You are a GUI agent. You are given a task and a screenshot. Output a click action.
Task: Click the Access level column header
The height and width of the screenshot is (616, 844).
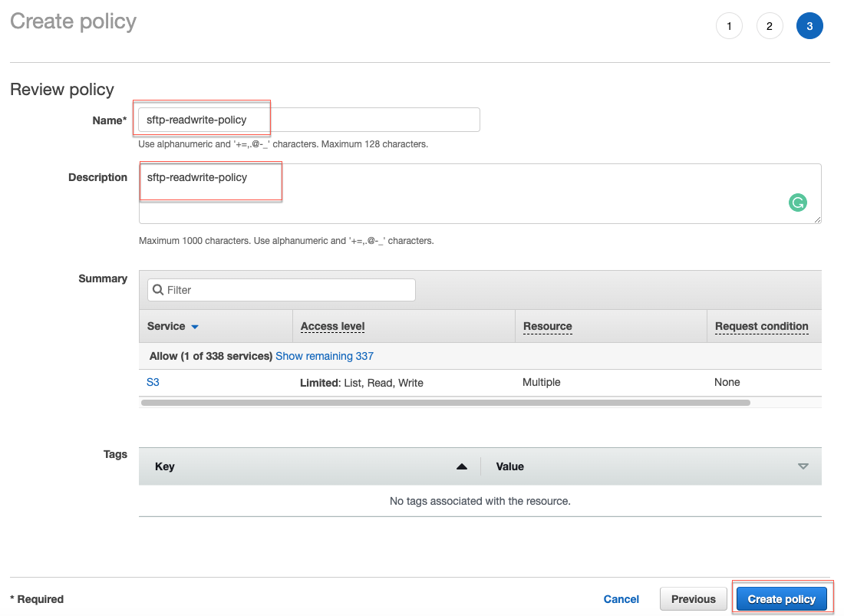[333, 326]
